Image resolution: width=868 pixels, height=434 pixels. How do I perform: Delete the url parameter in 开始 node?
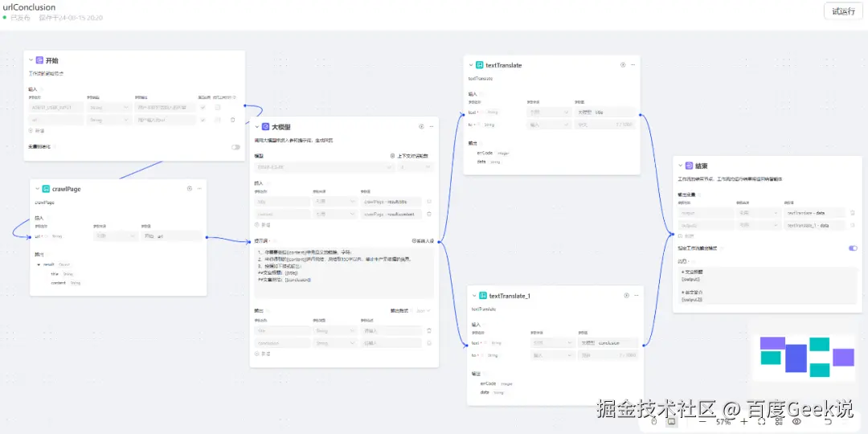tap(232, 120)
